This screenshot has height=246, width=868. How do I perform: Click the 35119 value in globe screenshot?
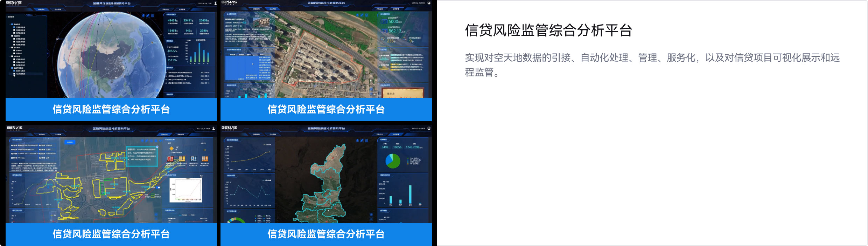172,60
